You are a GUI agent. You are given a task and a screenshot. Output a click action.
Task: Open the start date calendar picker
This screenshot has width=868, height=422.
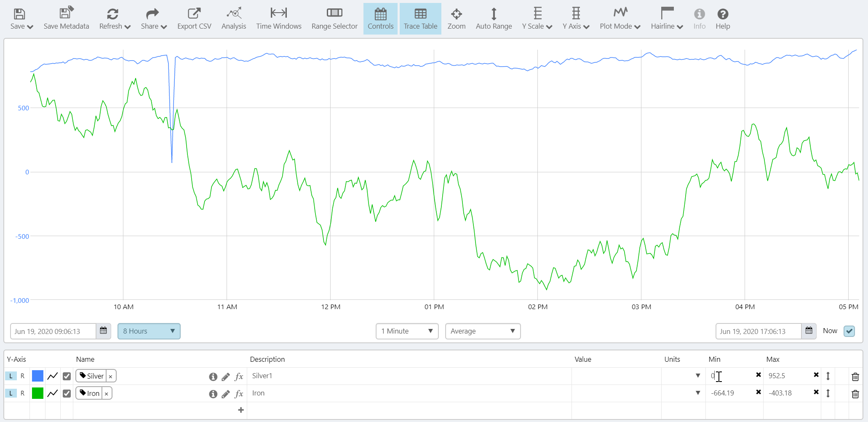click(103, 331)
